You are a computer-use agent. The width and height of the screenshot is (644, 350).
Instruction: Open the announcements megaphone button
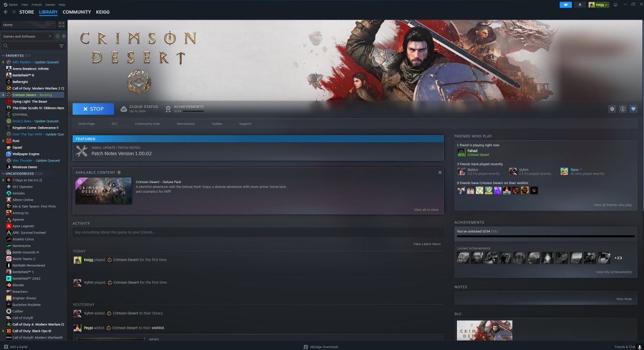(565, 5)
